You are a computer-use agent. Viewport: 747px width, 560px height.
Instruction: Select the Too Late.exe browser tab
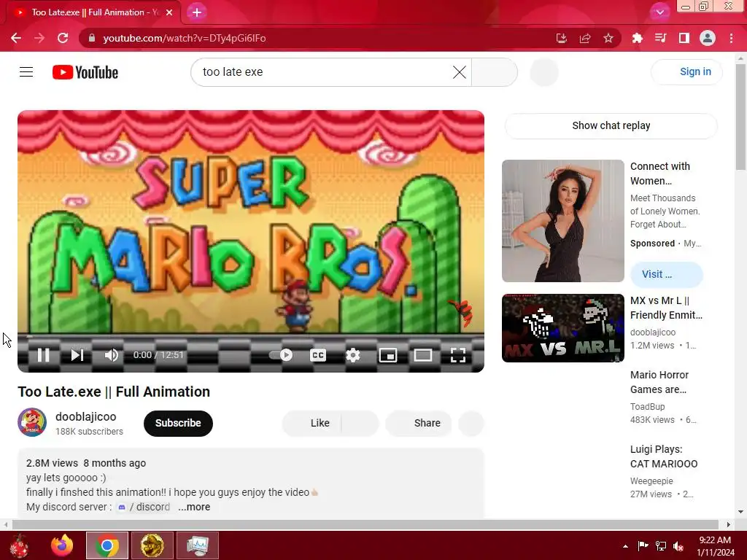(x=93, y=12)
